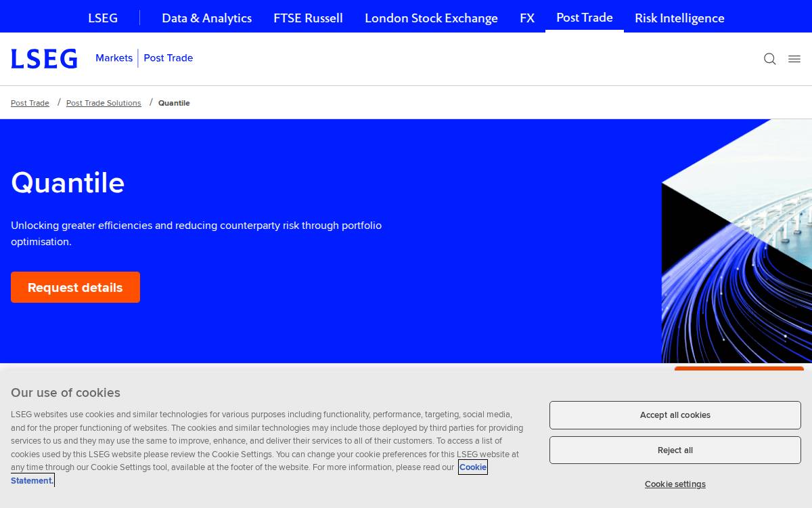Viewport: 812px width, 508px height.
Task: Click Markets link beside the logo
Action: click(x=114, y=58)
